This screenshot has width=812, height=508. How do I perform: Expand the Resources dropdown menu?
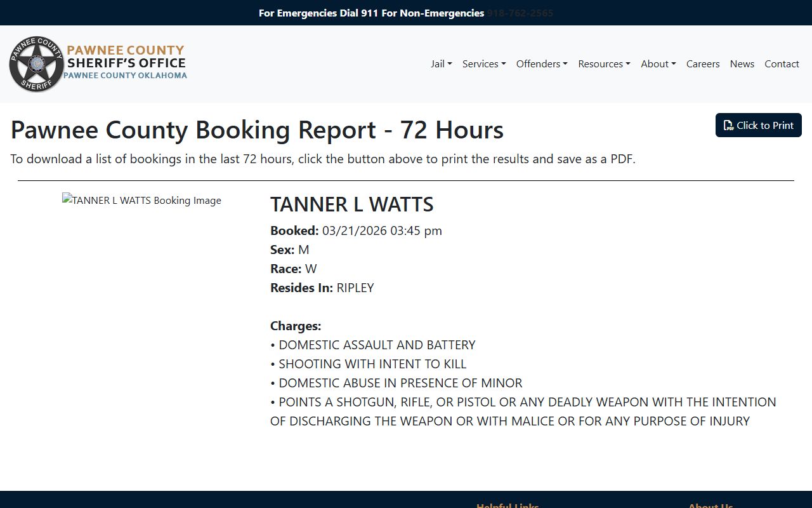point(604,63)
